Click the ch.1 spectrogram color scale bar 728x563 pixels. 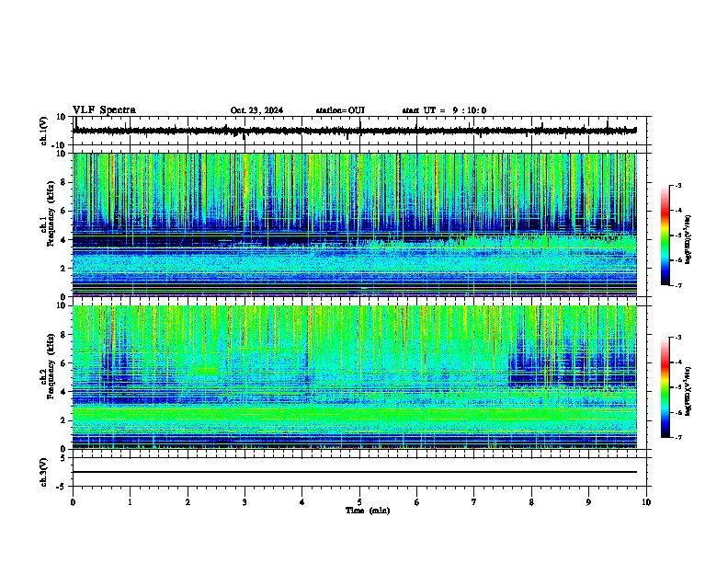point(665,236)
